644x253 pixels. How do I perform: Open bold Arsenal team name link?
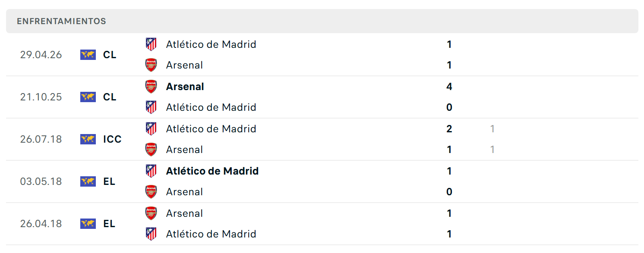[x=185, y=87]
